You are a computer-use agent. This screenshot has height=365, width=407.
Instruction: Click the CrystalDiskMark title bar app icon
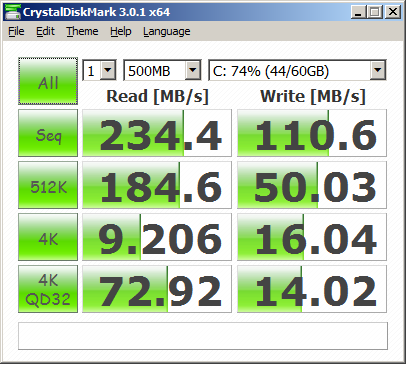click(13, 12)
